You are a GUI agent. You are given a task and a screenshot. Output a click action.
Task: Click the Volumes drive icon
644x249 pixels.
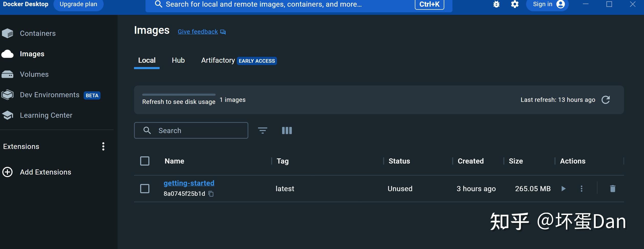point(7,74)
